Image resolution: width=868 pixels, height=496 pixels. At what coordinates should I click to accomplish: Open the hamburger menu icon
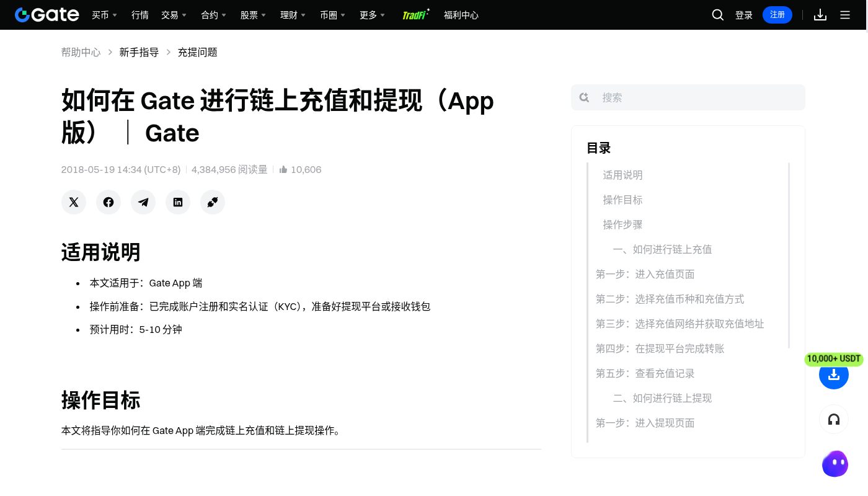[845, 15]
